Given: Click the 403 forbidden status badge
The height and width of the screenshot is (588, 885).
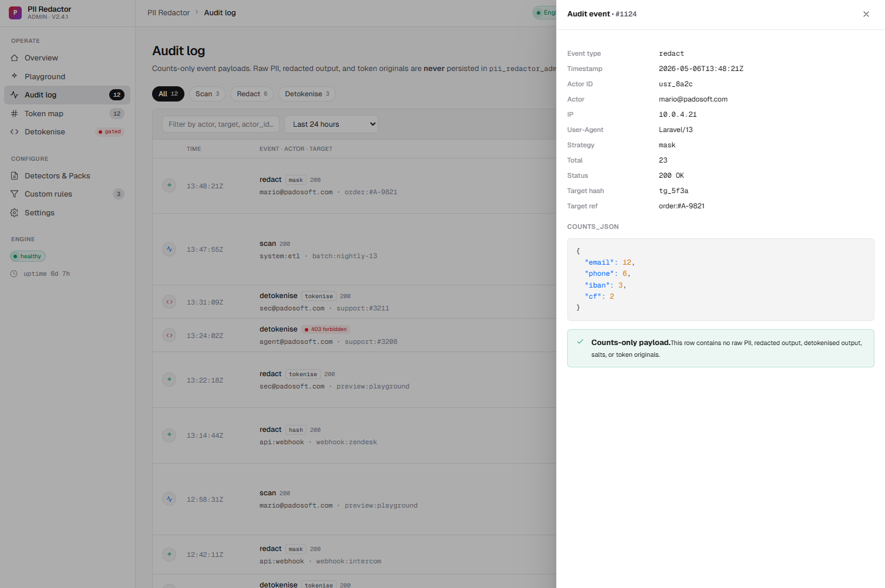Looking at the screenshot, I should point(326,329).
